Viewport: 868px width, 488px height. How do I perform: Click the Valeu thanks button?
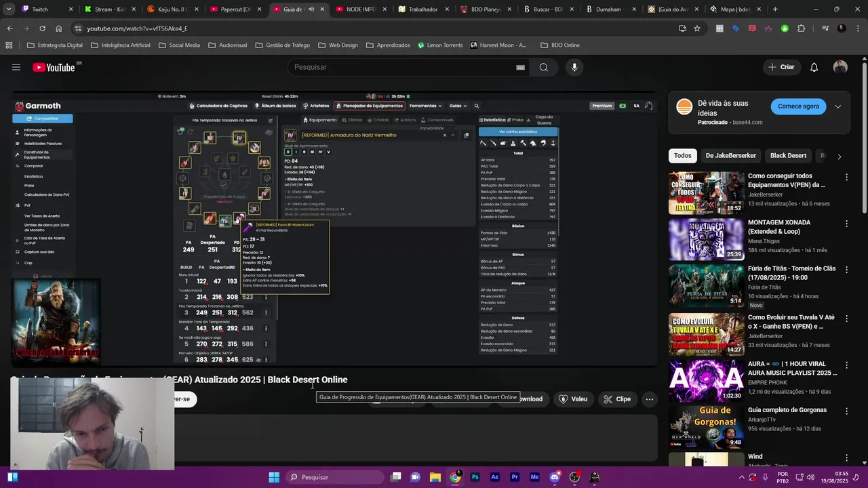[x=573, y=399]
